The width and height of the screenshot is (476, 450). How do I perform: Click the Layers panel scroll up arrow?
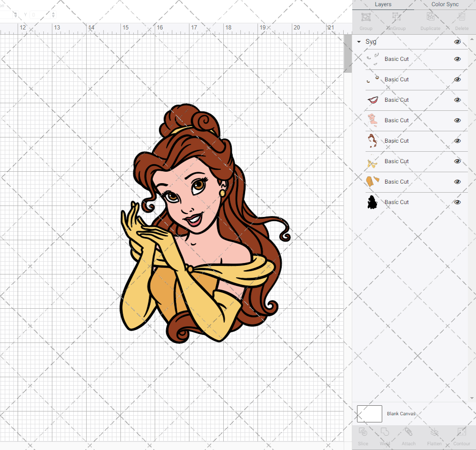click(x=471, y=39)
